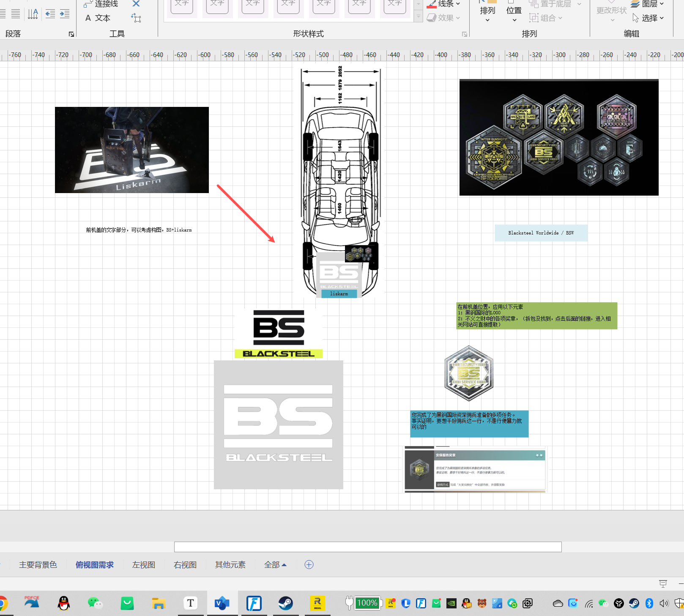
Task: Open WeChat from the taskbar
Action: pyautogui.click(x=95, y=603)
